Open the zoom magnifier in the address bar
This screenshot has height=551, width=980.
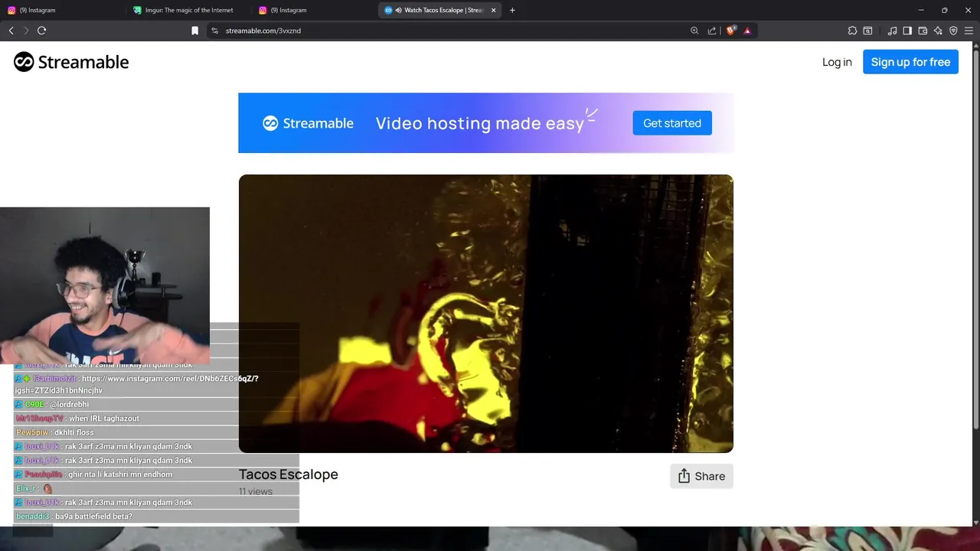694,31
